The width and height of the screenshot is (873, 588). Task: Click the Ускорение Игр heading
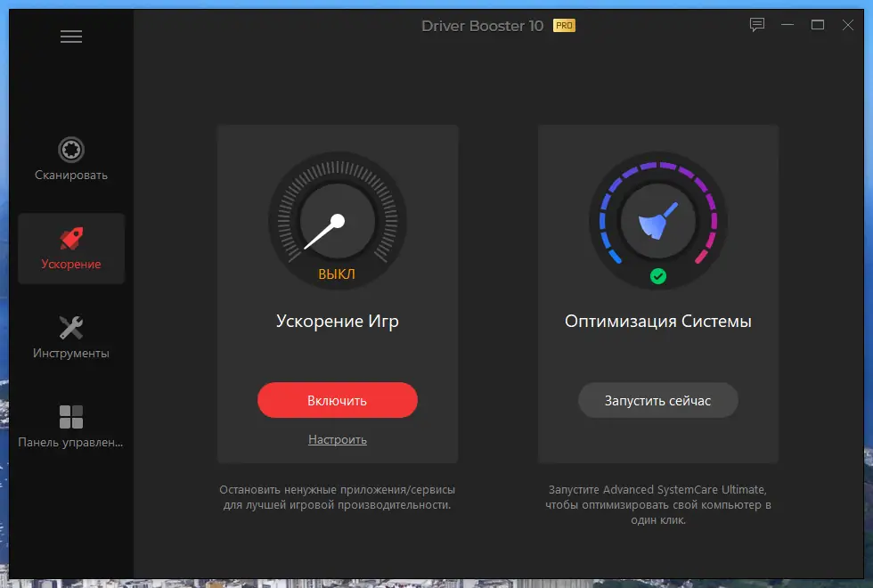(x=338, y=322)
